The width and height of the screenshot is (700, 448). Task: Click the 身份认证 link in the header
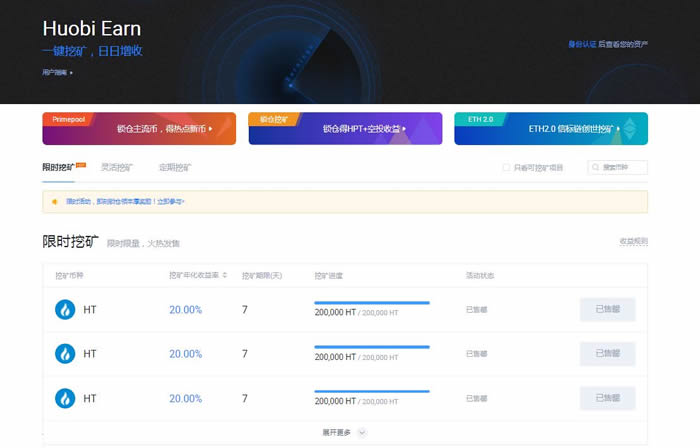tap(582, 44)
